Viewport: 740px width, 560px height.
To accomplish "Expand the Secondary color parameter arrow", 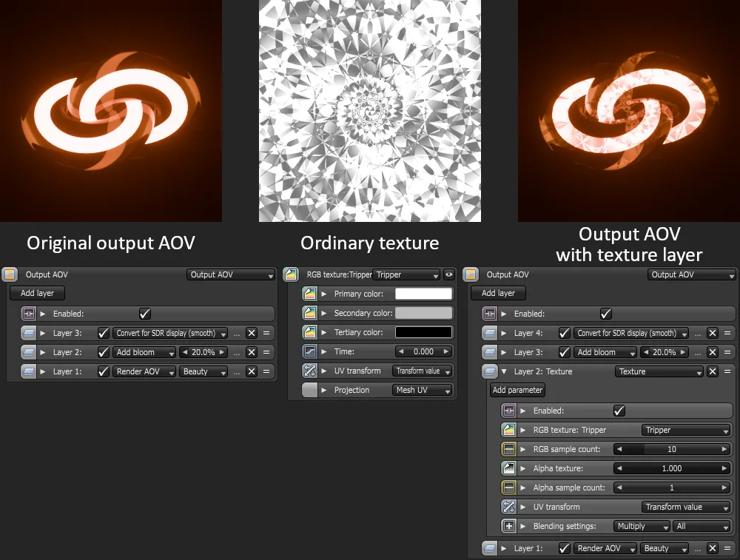I will pos(324,313).
